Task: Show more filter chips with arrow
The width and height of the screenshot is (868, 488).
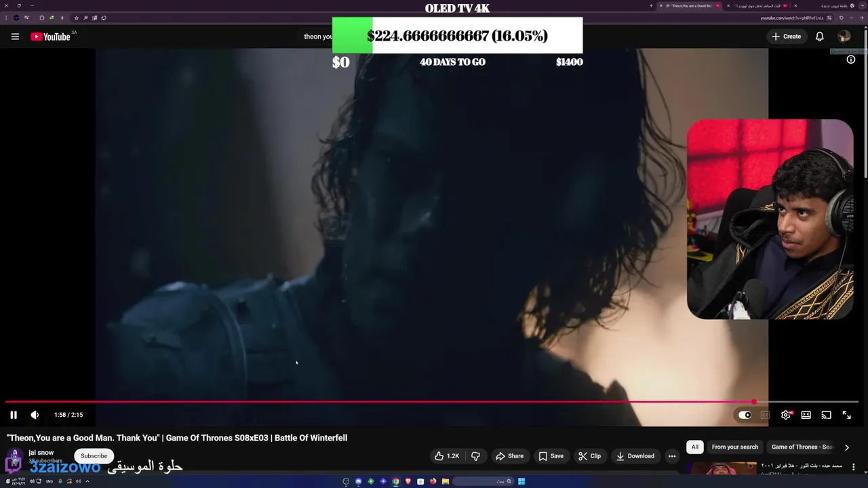Action: 846,447
